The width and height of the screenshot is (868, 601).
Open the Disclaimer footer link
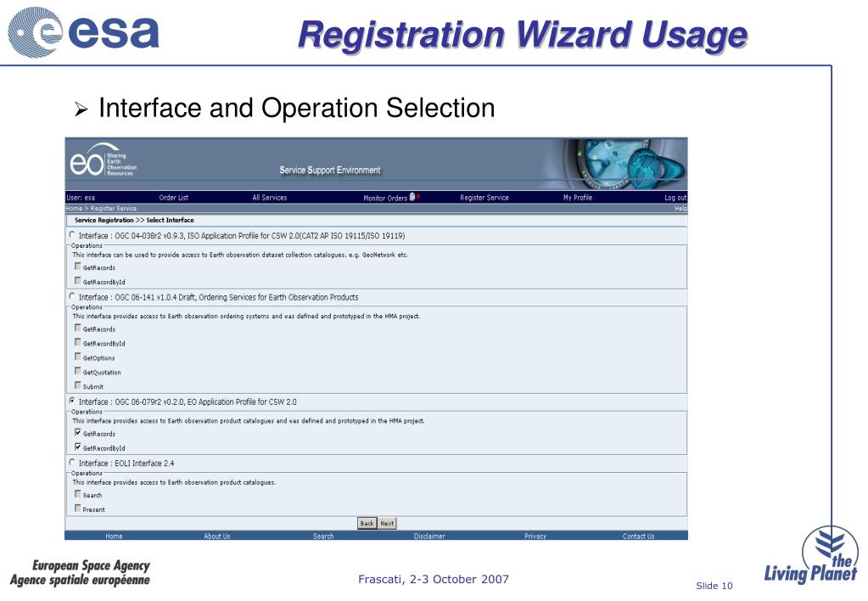click(429, 536)
